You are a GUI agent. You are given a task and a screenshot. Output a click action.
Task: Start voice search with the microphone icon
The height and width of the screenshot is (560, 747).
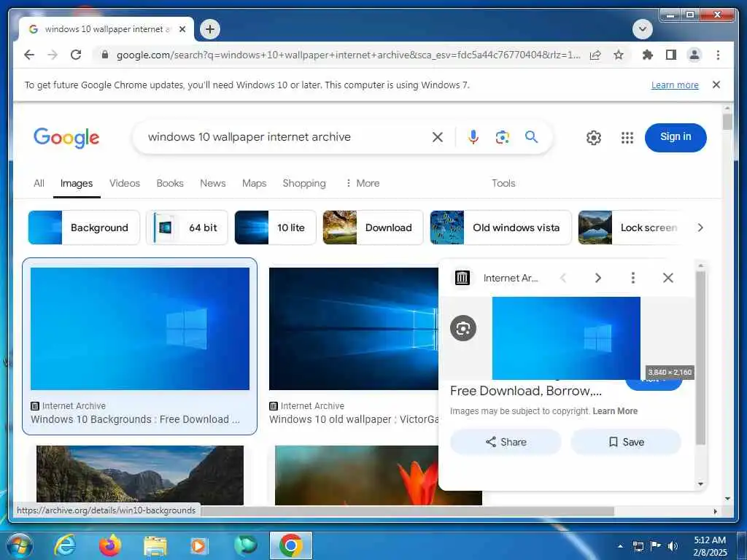point(473,137)
